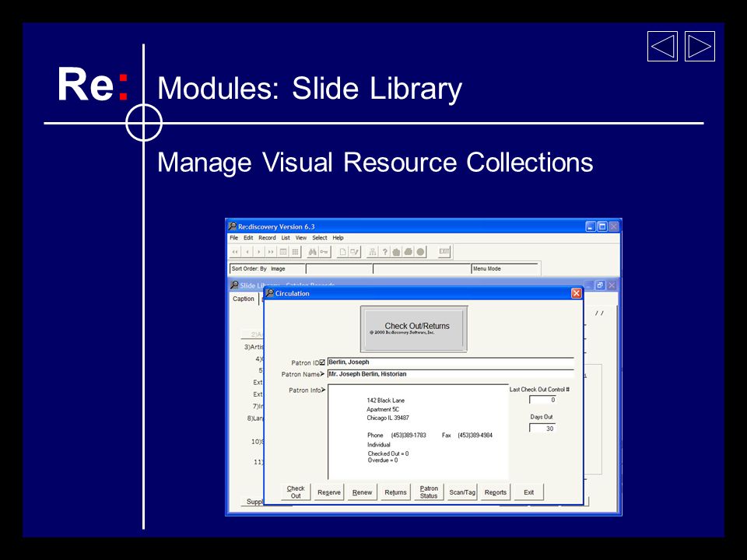
Task: Open the View menu
Action: click(301, 238)
